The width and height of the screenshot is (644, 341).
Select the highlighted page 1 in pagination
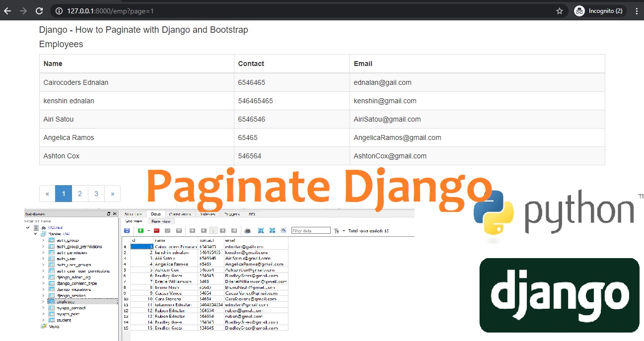(x=64, y=194)
